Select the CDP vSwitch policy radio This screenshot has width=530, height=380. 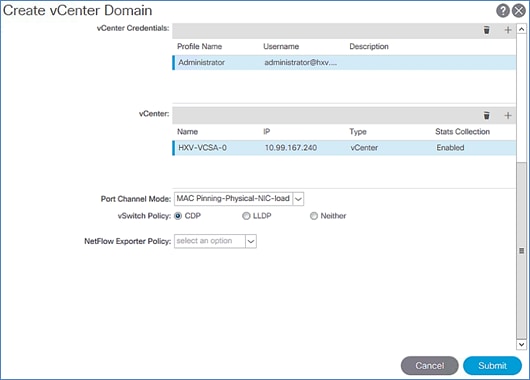[x=178, y=216]
